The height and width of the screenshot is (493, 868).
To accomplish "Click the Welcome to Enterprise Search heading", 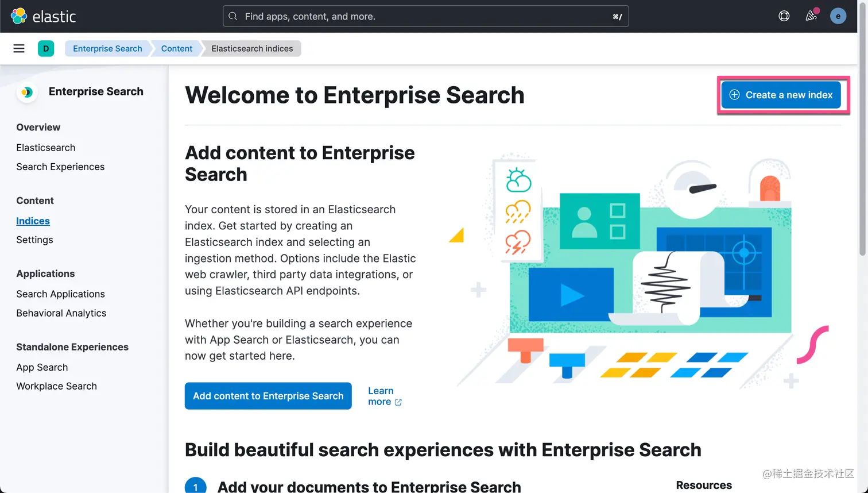I will pos(355,95).
